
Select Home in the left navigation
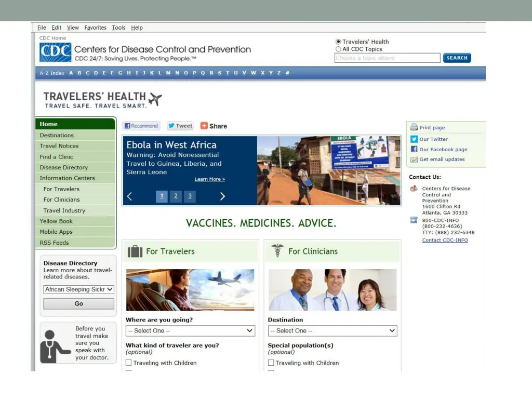point(75,124)
